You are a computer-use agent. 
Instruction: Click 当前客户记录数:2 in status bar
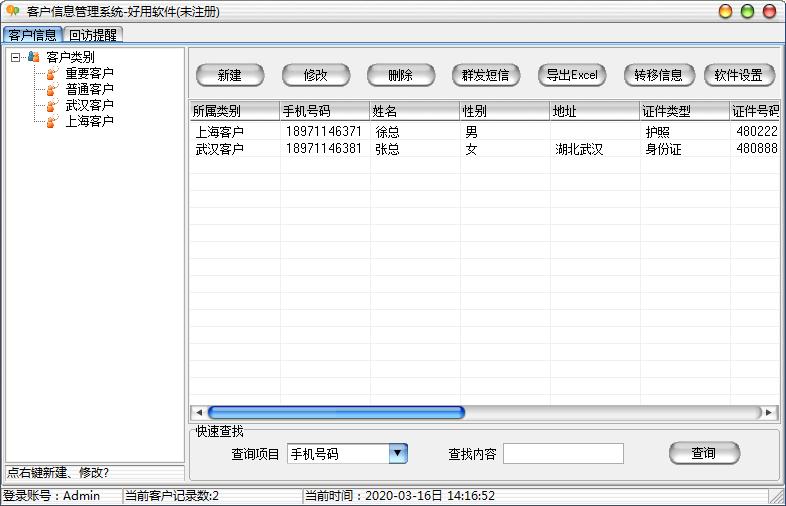(172, 496)
